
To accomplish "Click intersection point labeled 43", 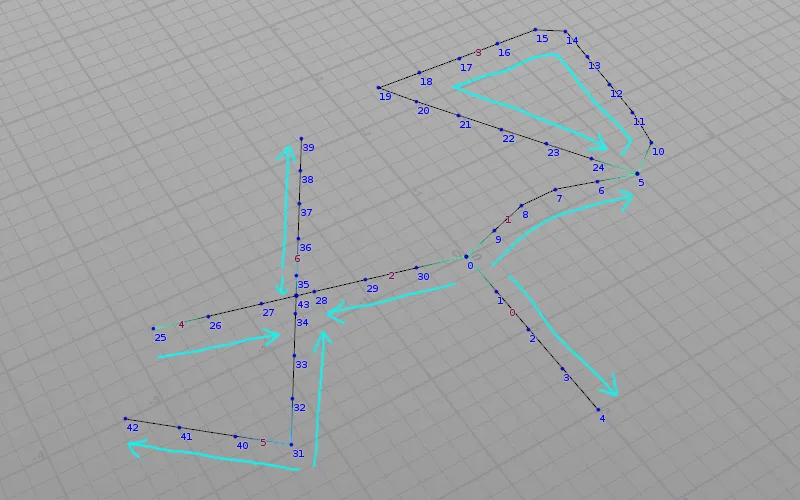I will point(296,295).
